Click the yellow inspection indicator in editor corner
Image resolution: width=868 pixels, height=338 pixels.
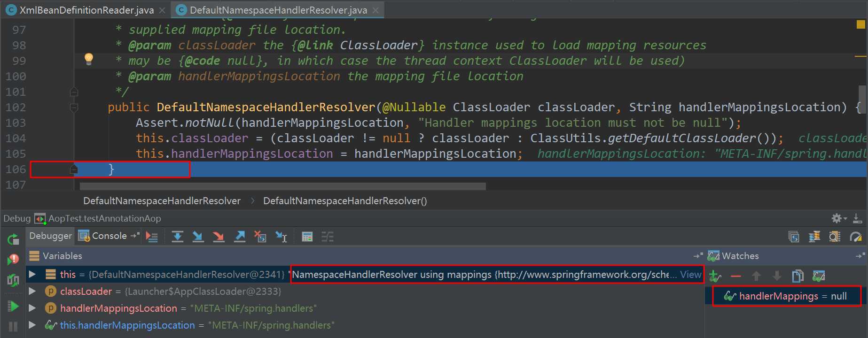860,24
